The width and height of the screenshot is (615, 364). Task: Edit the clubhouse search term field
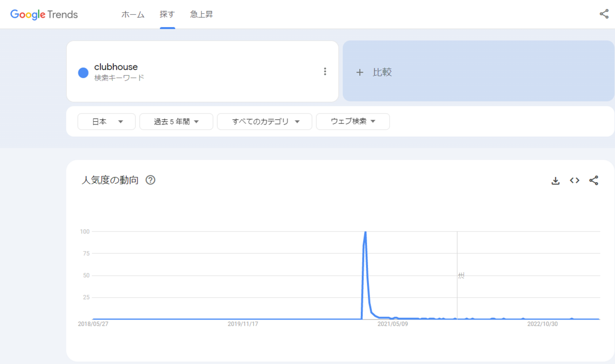click(202, 72)
